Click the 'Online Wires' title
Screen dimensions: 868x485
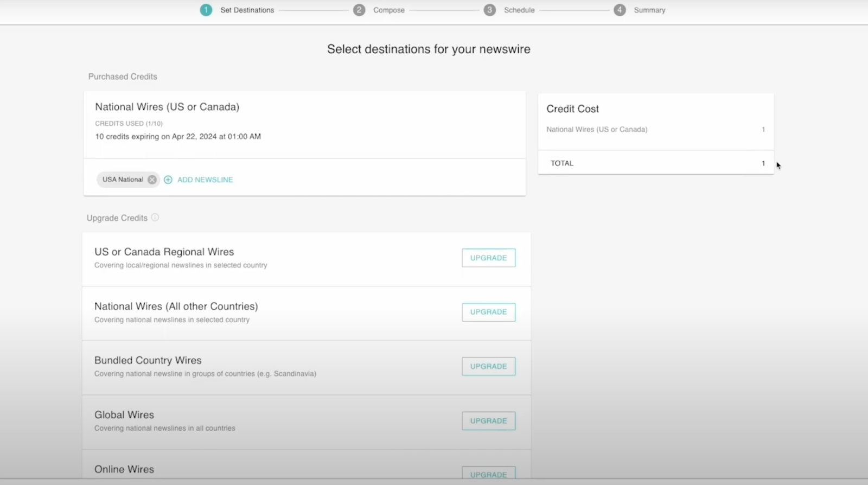point(124,469)
